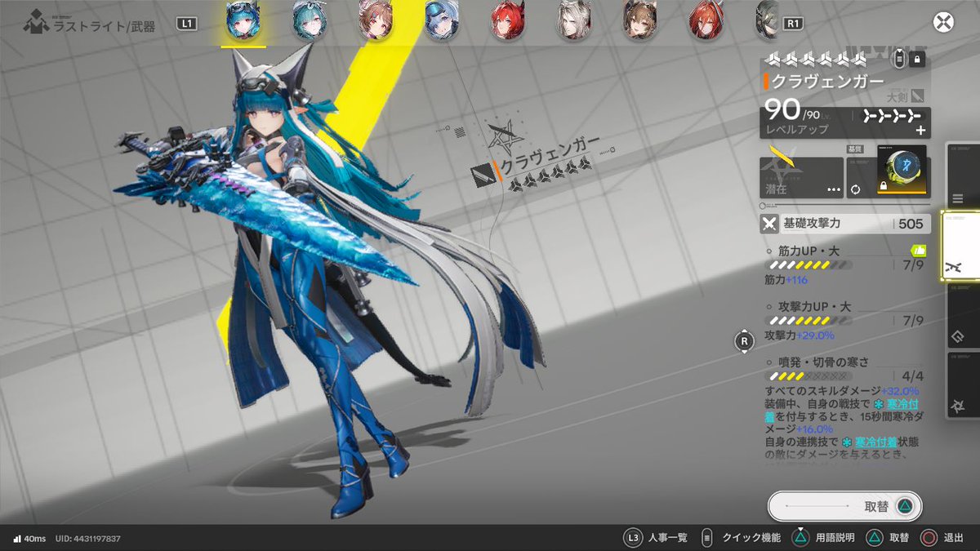Open the 潜在 potential panel
Screen dimensions: 980x551
point(801,177)
